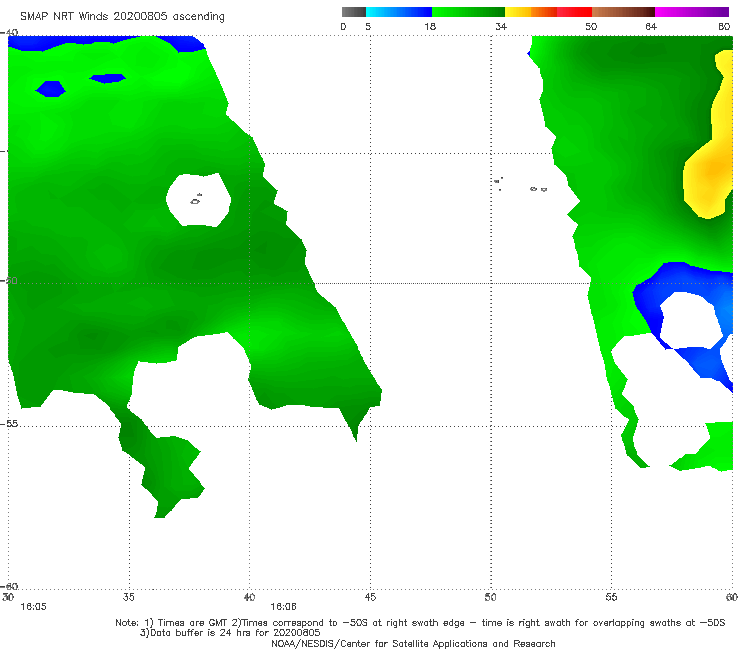
Task: Click the color bar label '5'
Action: tap(368, 27)
